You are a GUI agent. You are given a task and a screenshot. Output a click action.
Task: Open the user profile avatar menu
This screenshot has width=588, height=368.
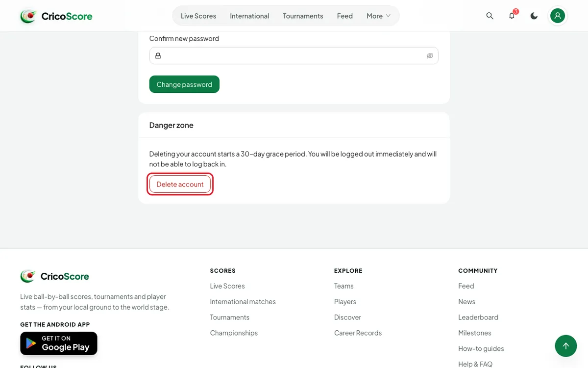pos(558,16)
